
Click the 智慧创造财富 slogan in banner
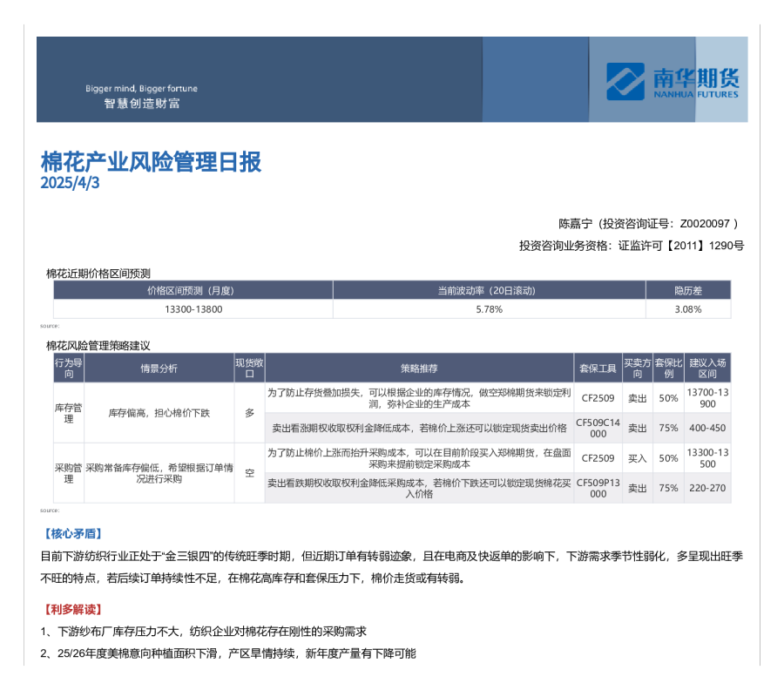(142, 103)
